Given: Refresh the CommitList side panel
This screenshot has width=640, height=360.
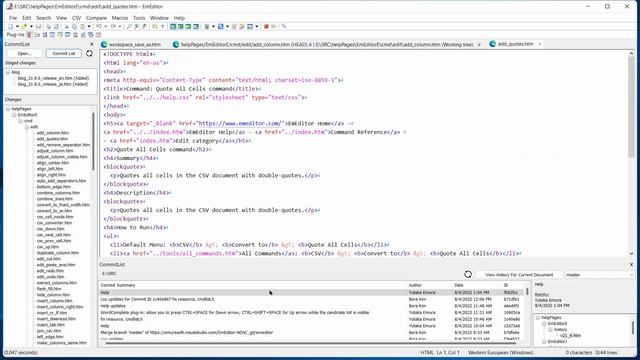Looking at the screenshot, I should coord(89,53).
